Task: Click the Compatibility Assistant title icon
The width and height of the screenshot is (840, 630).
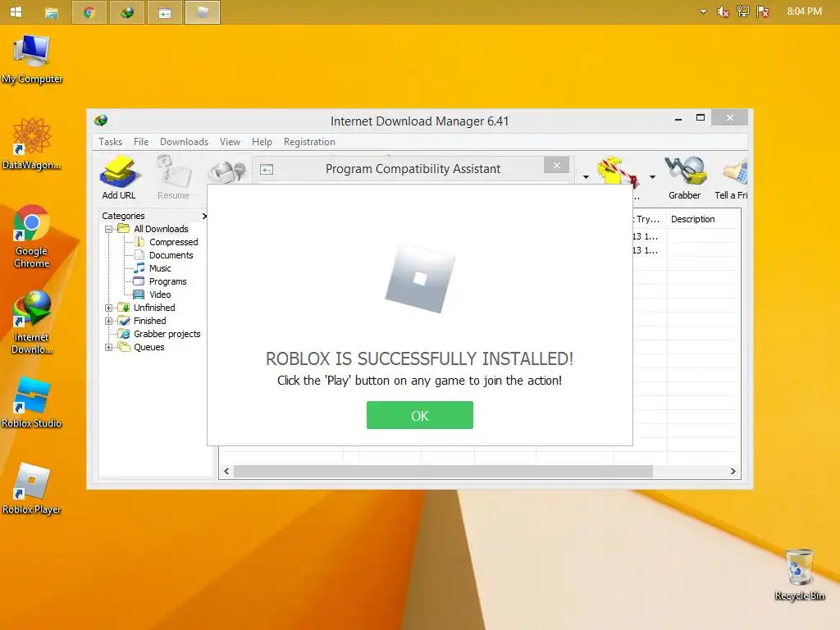Action: point(267,169)
